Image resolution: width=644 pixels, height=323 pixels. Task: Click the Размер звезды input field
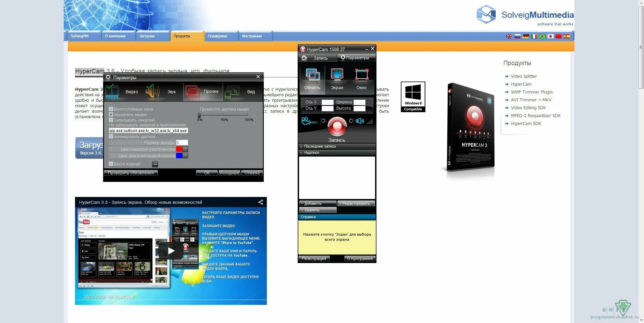pyautogui.click(x=182, y=142)
